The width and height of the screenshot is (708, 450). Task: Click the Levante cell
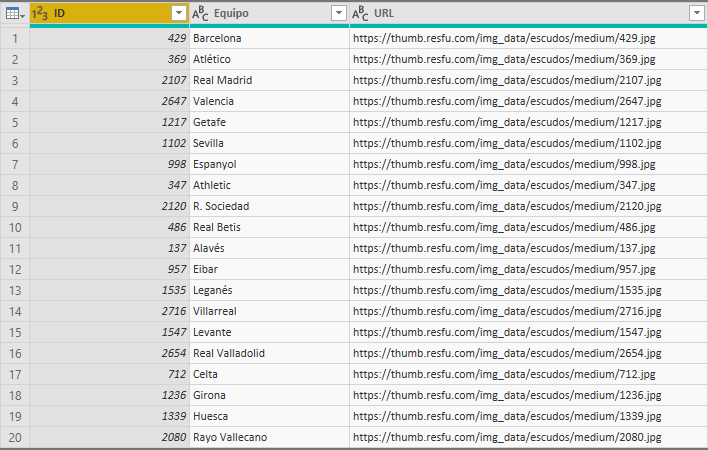click(x=269, y=333)
